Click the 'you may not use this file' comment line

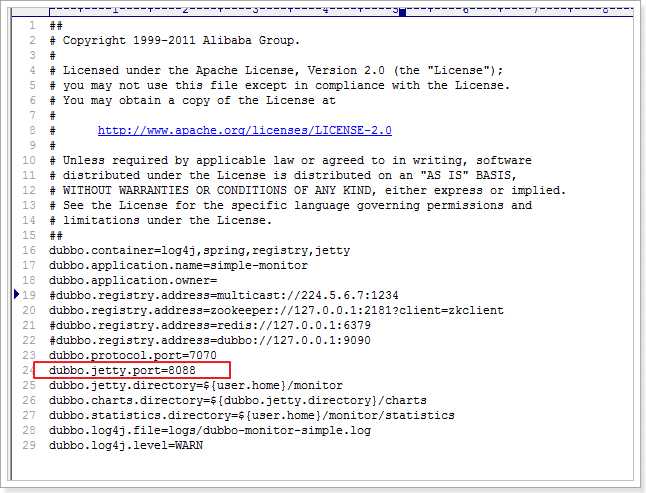click(x=280, y=85)
